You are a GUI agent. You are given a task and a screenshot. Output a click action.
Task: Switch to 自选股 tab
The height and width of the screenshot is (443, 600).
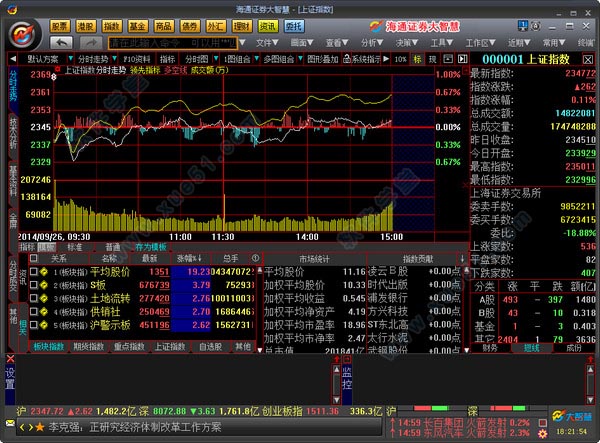click(211, 347)
